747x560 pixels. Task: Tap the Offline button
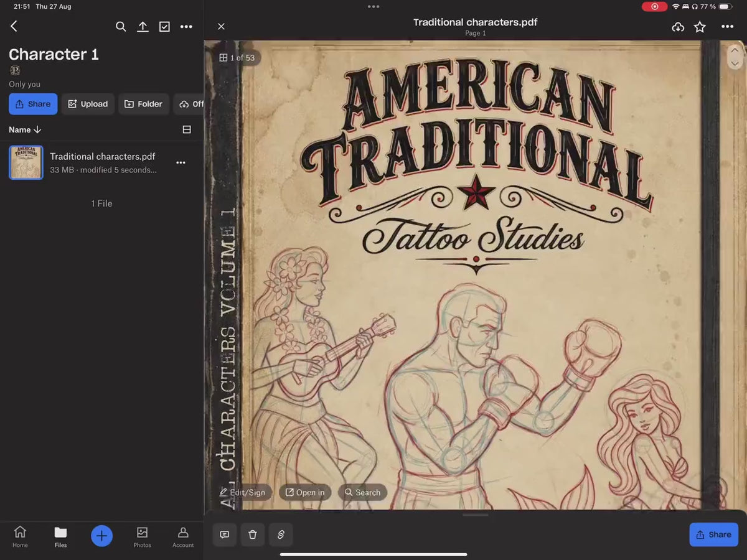pos(189,104)
